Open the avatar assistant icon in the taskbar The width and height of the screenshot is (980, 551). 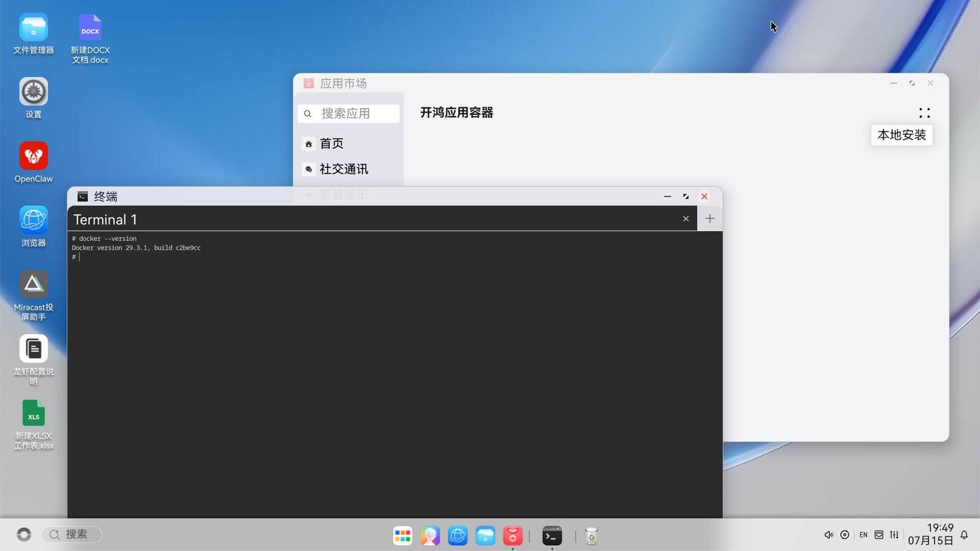pos(430,536)
